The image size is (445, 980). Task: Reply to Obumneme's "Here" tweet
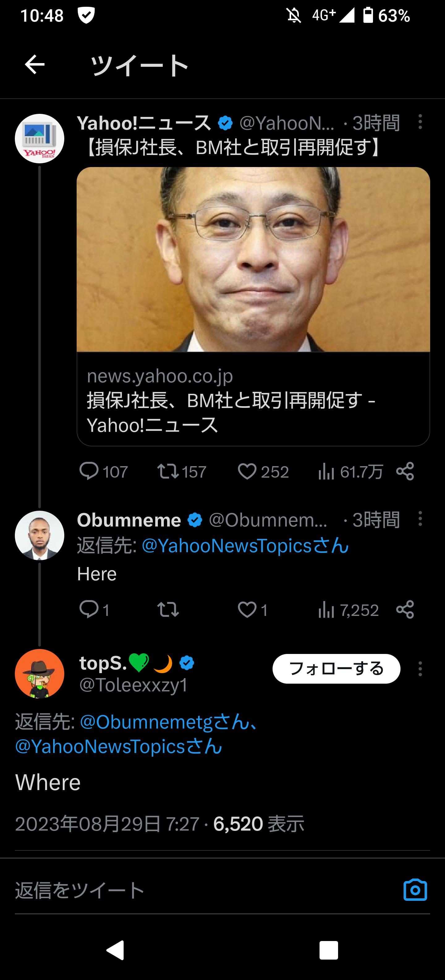(x=89, y=610)
